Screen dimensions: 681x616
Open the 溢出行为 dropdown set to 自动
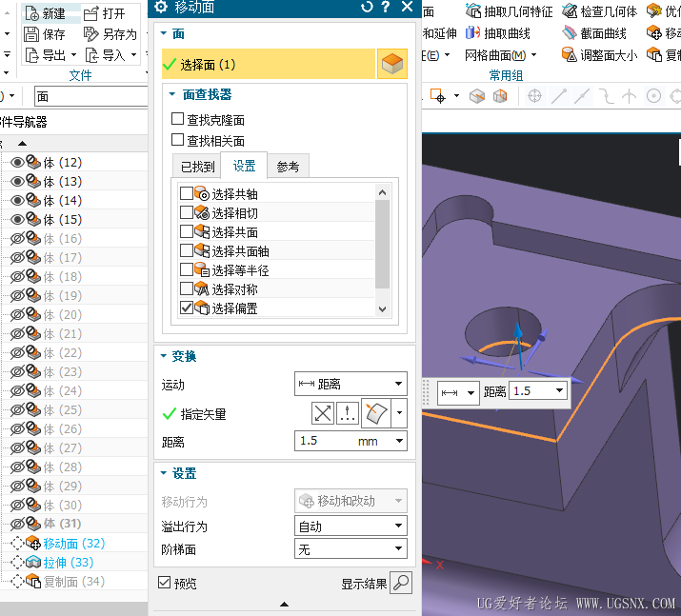pyautogui.click(x=351, y=526)
